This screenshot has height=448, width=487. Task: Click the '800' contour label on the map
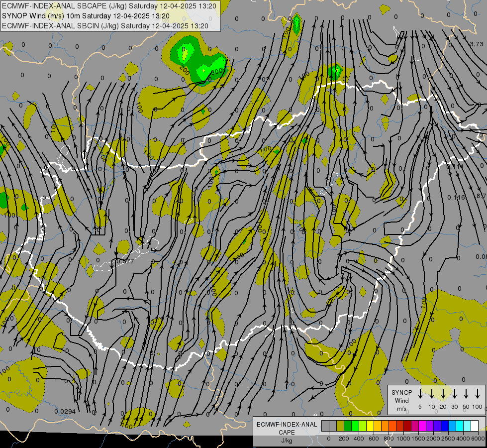(217, 72)
